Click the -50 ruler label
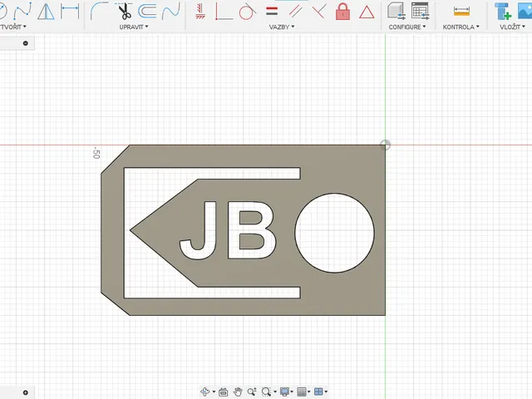Image resolution: width=532 pixels, height=399 pixels. click(96, 153)
